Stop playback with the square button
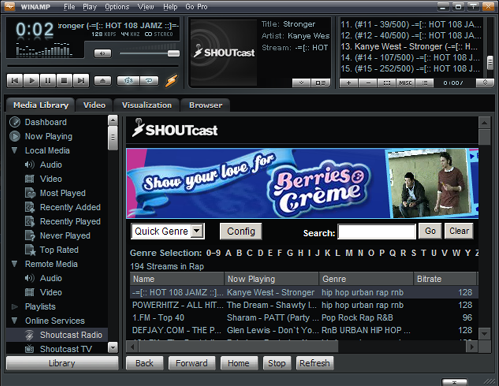499x386 pixels. [64, 81]
